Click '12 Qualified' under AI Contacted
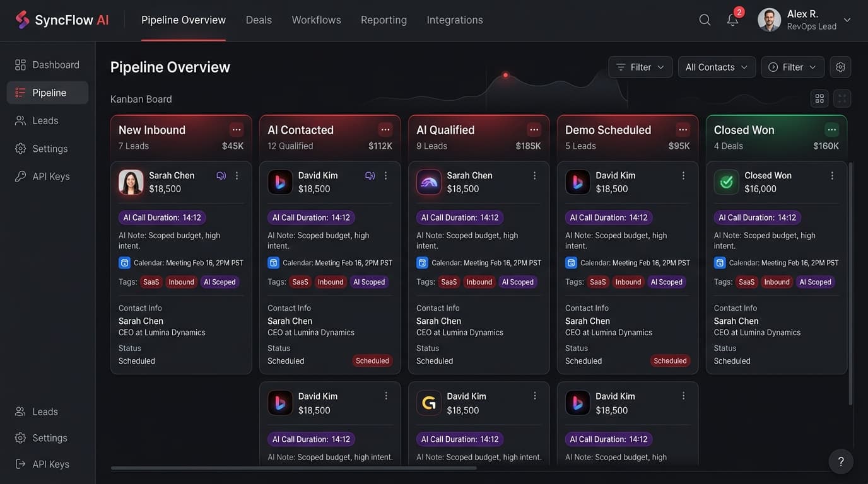The image size is (868, 484). [290, 146]
